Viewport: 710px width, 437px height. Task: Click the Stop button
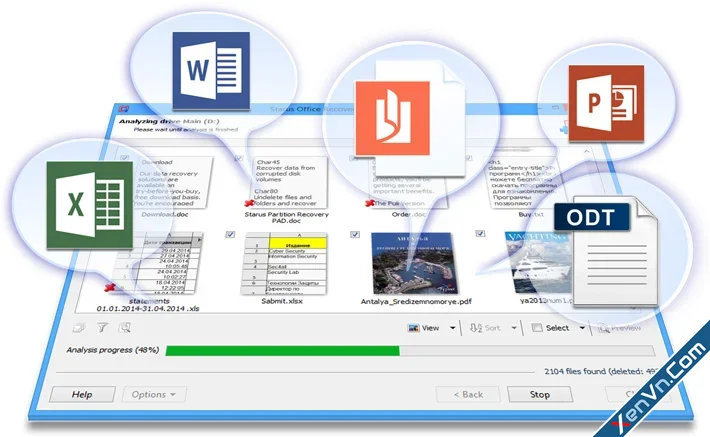click(x=540, y=394)
